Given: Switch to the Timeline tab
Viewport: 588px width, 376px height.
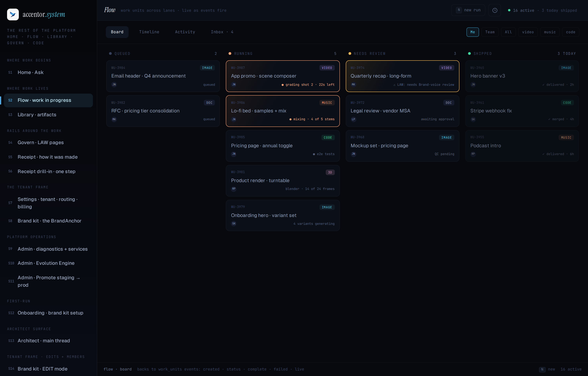Looking at the screenshot, I should pos(149,32).
